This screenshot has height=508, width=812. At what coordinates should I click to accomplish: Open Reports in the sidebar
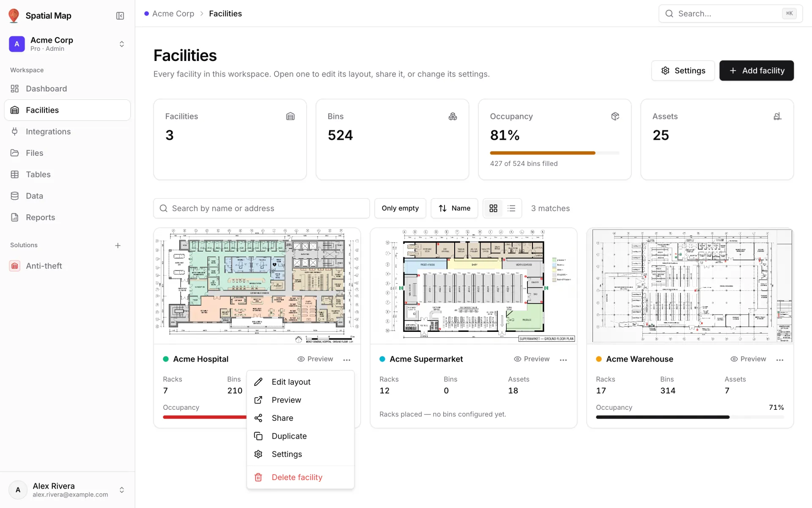[x=67, y=217]
